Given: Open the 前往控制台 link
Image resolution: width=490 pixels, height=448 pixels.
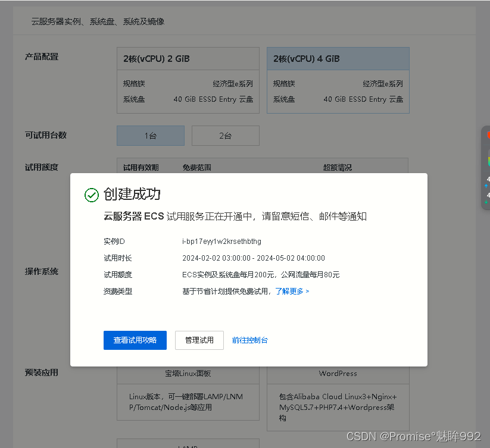Looking at the screenshot, I should click(x=250, y=340).
